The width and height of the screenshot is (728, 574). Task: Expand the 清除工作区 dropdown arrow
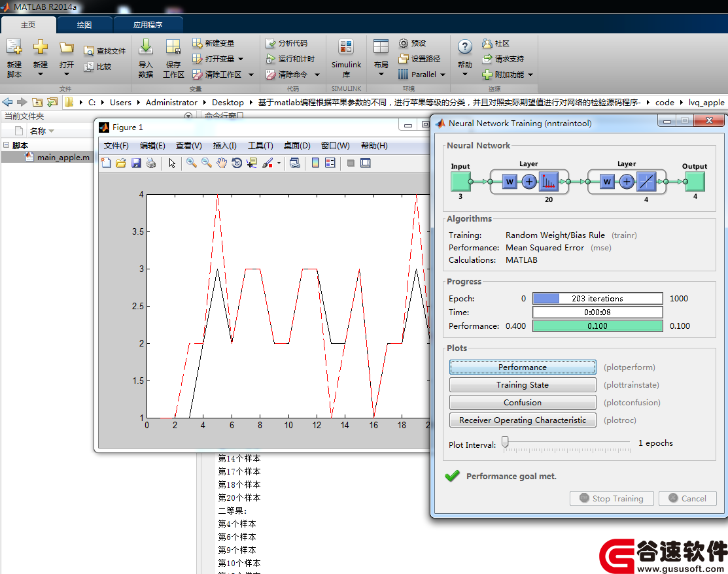251,75
